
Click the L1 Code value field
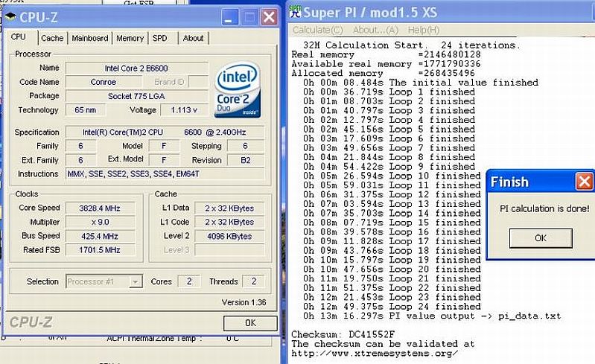[x=229, y=222]
